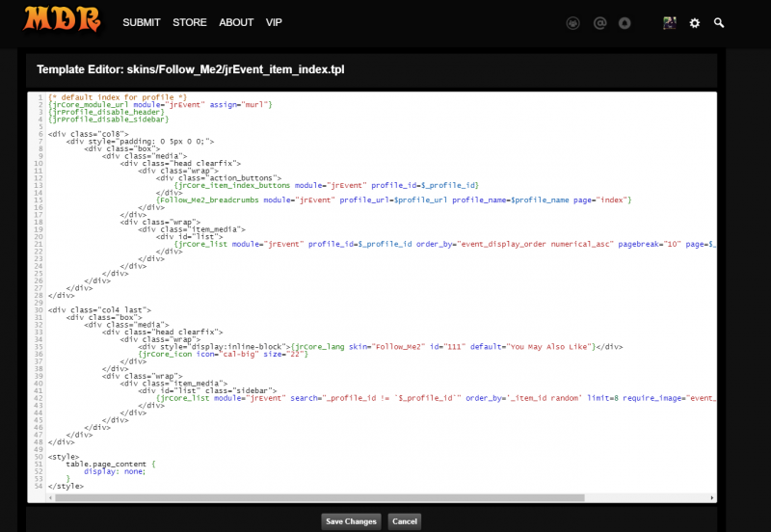This screenshot has width=771, height=532.
Task: Open the STORE menu item
Action: click(x=189, y=22)
